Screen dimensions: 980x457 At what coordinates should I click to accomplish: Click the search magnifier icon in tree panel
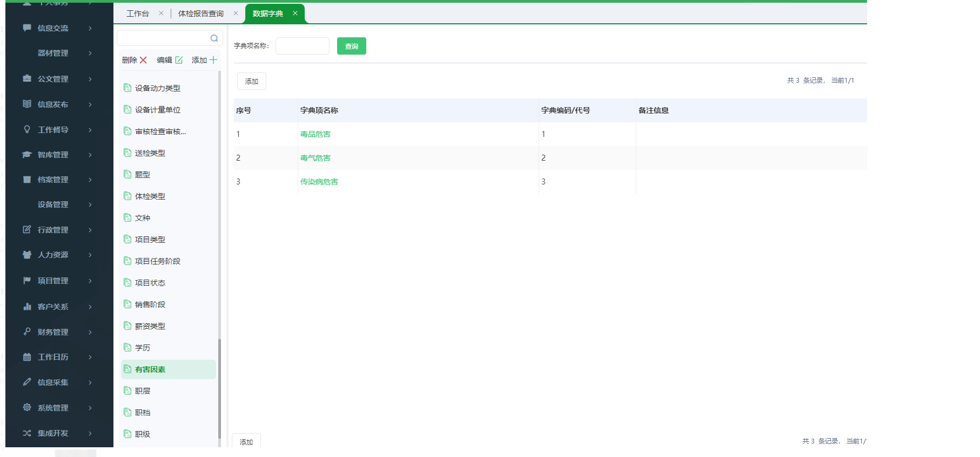[214, 38]
